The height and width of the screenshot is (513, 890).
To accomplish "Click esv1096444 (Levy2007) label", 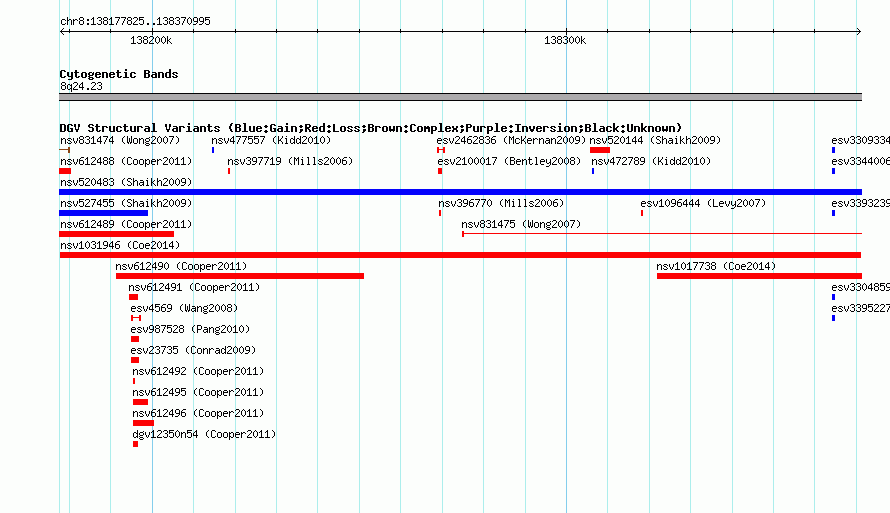I will pos(703,203).
